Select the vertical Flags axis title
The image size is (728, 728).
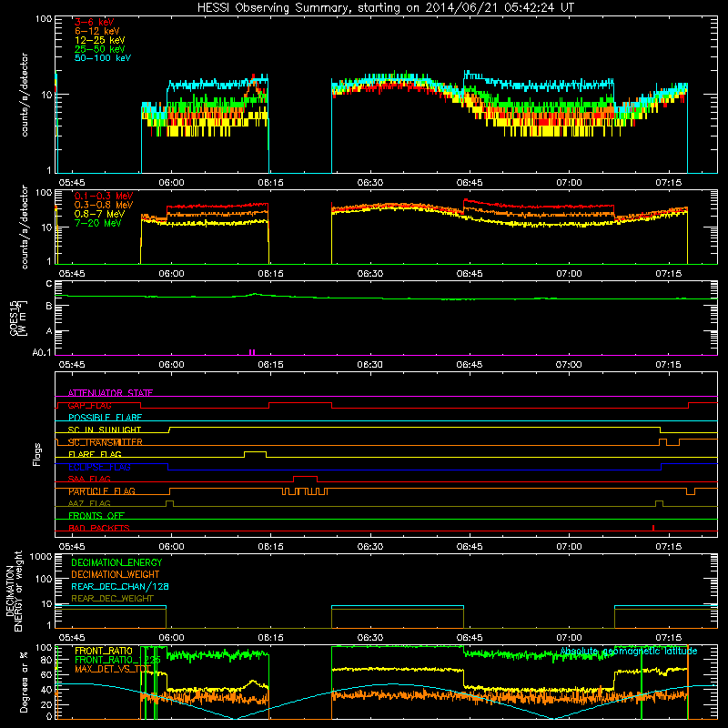pyautogui.click(x=36, y=454)
